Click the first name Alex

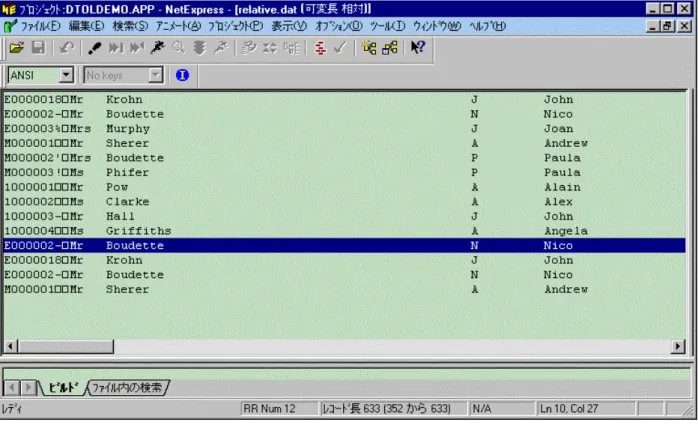(x=558, y=202)
